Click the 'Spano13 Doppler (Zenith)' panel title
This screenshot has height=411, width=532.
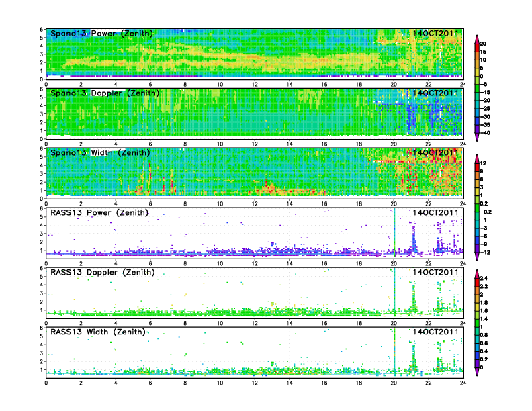click(x=105, y=93)
